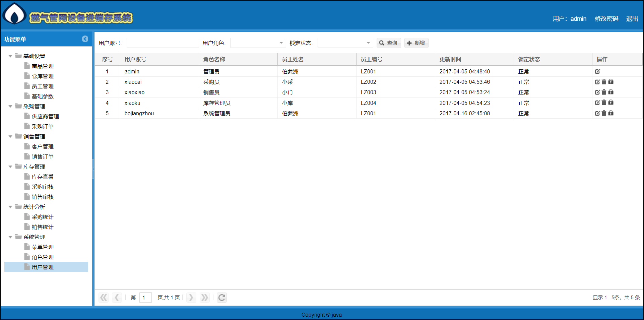Delete the xiaoxiao user with trash icon
The image size is (644, 320).
point(604,92)
